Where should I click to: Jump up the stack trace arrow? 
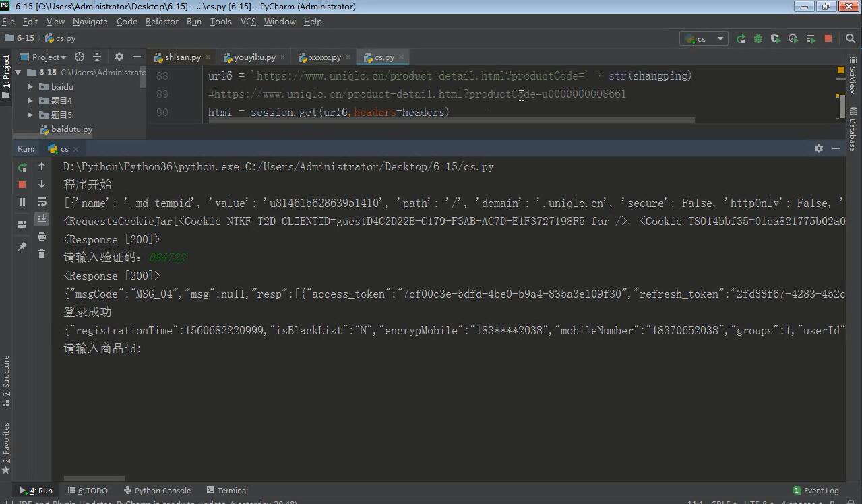point(42,166)
